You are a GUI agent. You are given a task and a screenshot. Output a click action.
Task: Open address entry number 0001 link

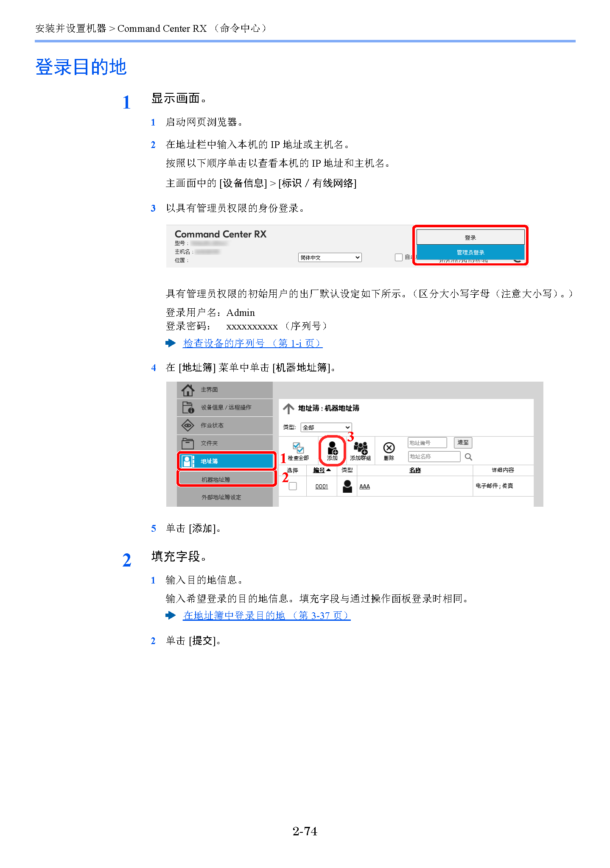coord(322,486)
